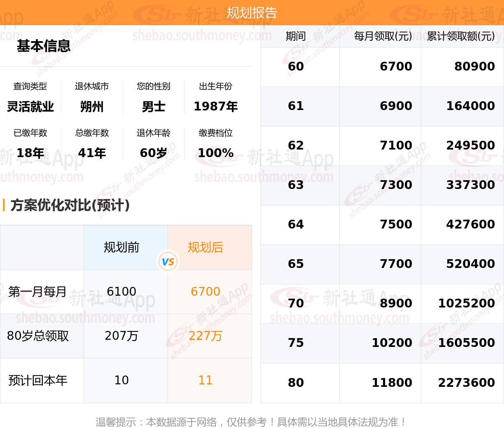Click the 1987年 birth year value
The height and width of the screenshot is (428, 504).
click(x=215, y=107)
